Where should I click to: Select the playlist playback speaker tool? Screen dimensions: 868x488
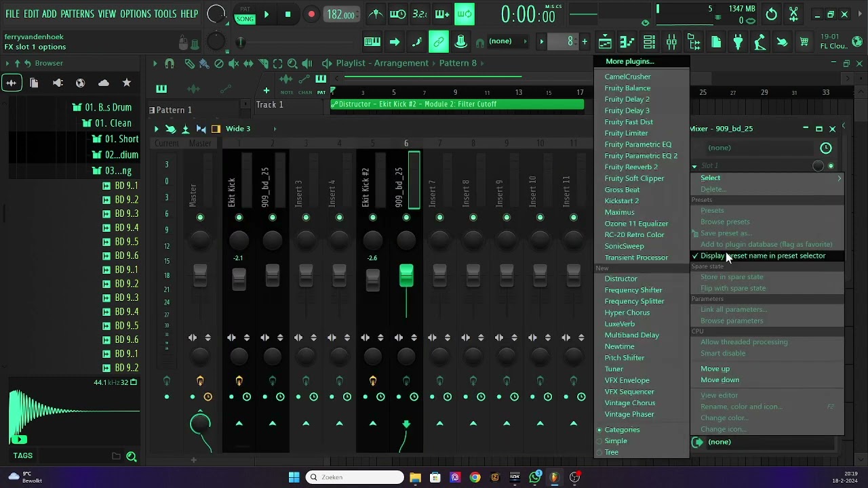coord(307,63)
